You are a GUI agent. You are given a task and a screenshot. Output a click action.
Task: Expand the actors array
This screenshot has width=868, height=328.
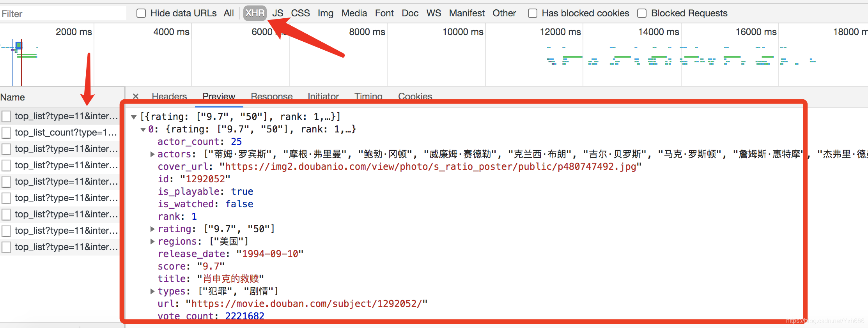pyautogui.click(x=152, y=154)
